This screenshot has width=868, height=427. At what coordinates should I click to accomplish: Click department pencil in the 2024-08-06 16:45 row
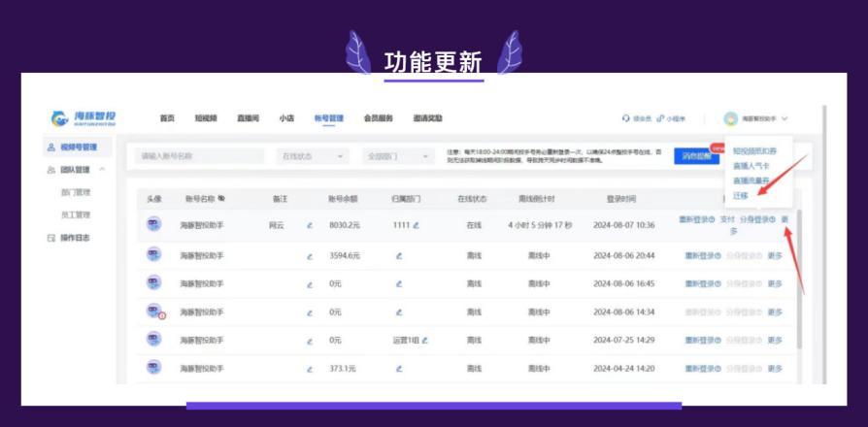click(x=399, y=284)
